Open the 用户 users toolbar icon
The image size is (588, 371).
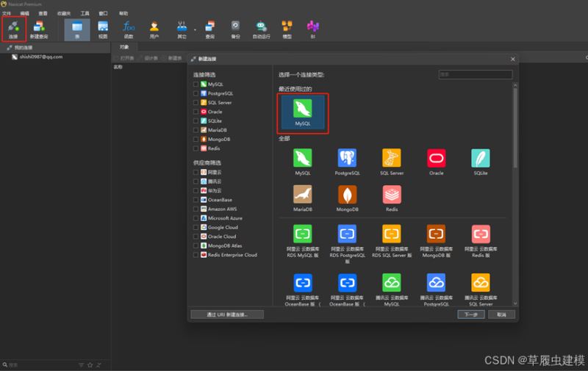(154, 30)
